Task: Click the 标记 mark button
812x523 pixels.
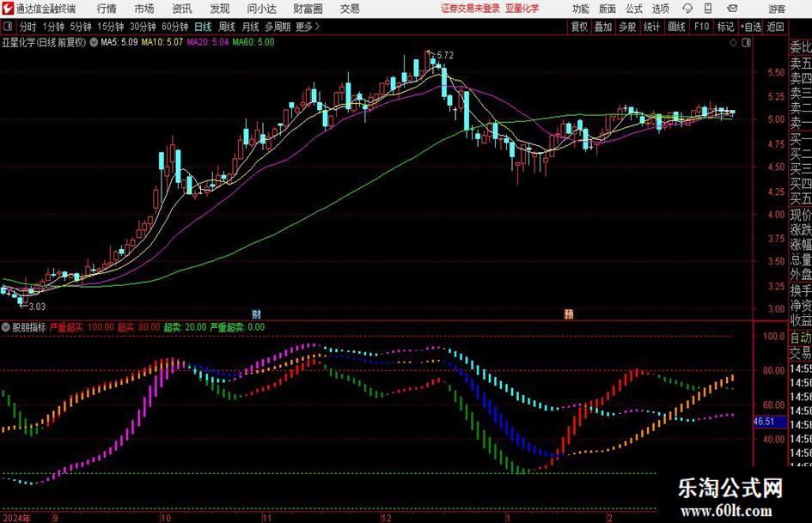Action: coord(725,27)
